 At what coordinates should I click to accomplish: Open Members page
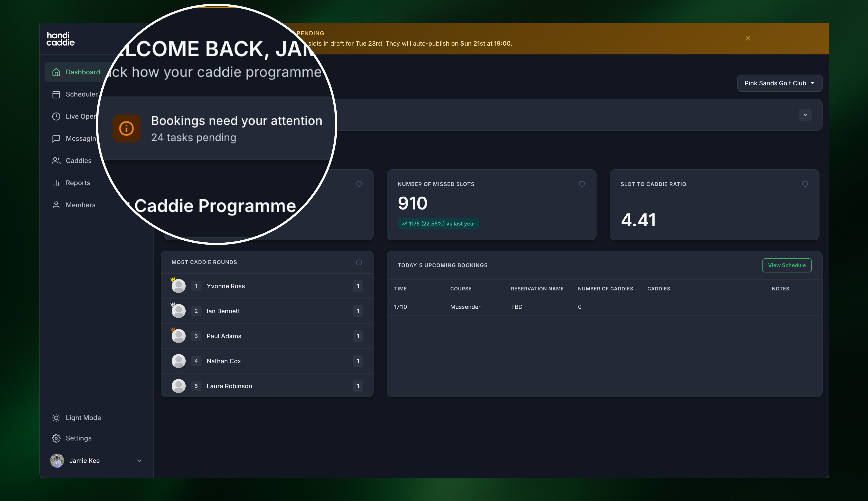tap(80, 205)
